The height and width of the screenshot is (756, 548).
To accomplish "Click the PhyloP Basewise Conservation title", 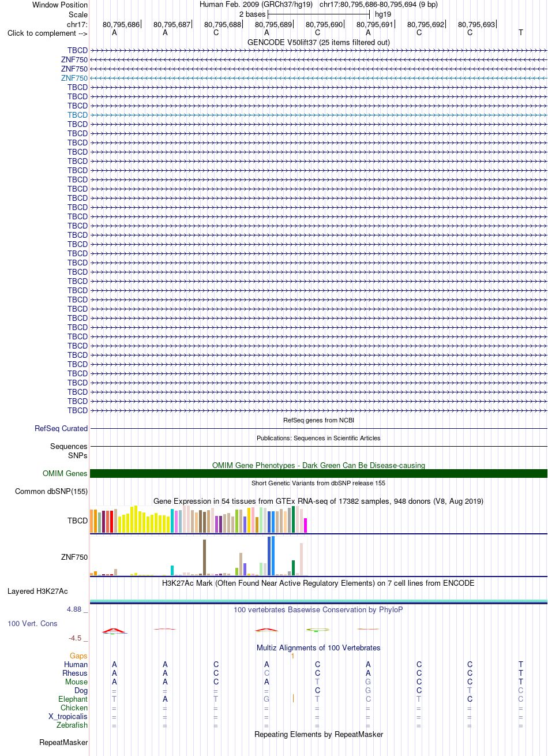I will click(318, 609).
